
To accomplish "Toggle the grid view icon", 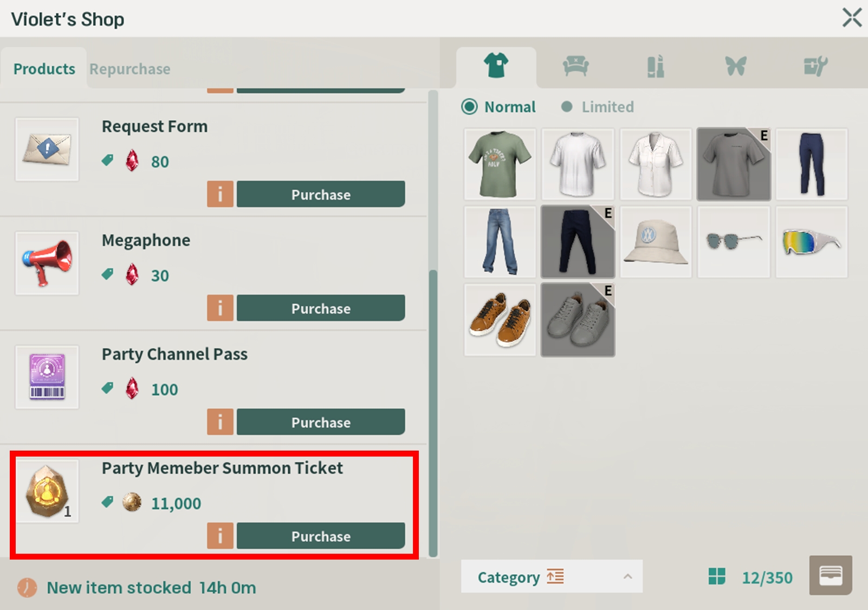I will pos(716,577).
